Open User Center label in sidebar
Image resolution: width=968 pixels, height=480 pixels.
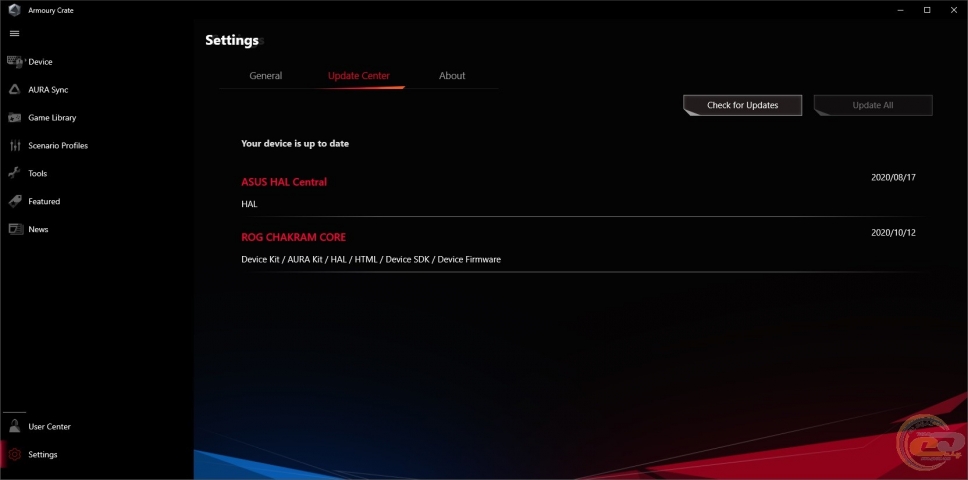[x=49, y=427]
